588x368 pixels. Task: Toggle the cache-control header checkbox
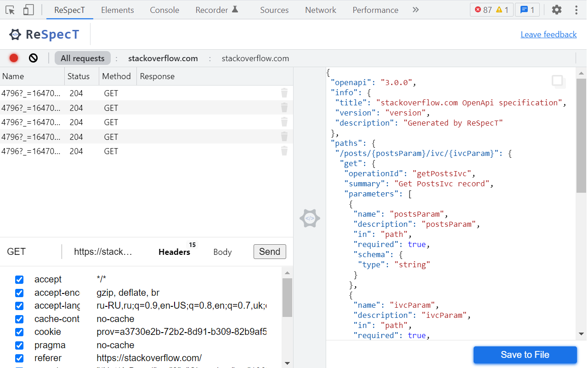(x=19, y=319)
